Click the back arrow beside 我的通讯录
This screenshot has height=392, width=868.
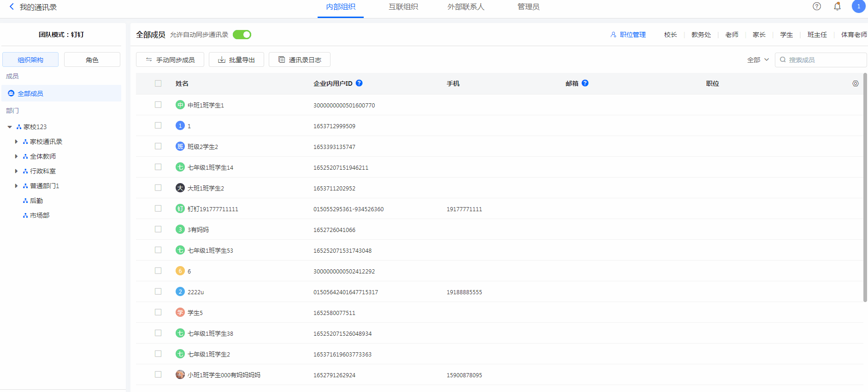point(12,7)
